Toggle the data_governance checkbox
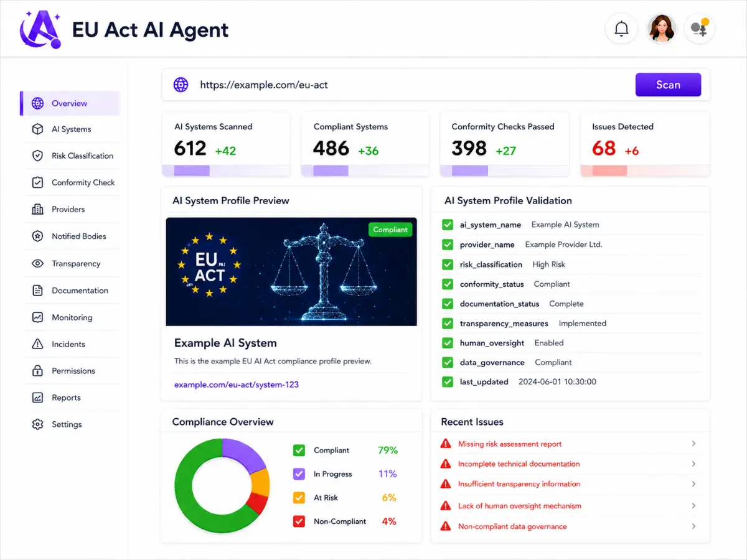 447,362
